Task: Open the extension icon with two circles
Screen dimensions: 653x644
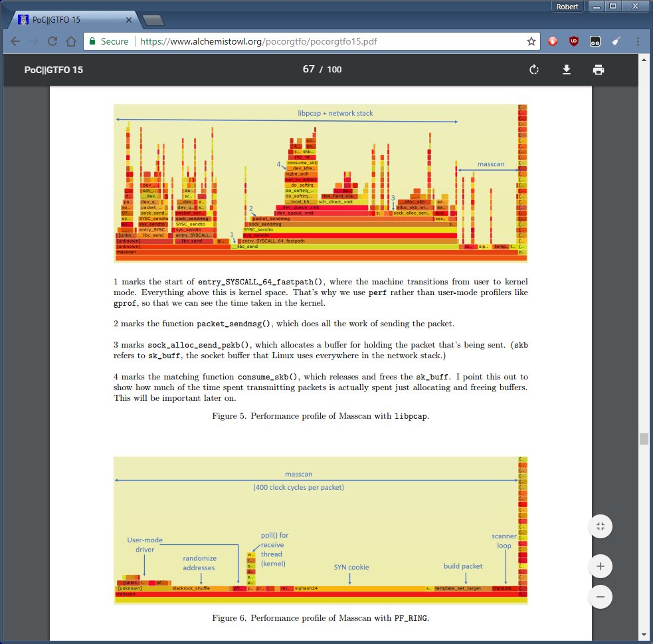Action: click(x=595, y=41)
